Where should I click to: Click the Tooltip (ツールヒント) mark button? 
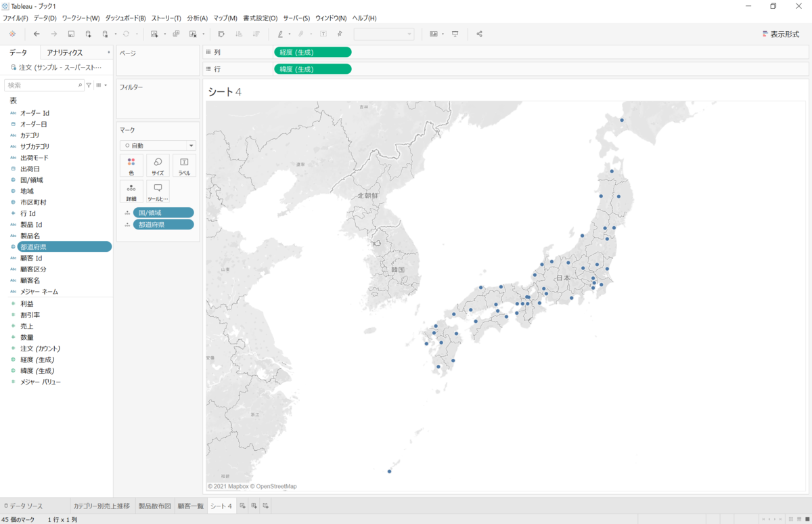(x=158, y=192)
